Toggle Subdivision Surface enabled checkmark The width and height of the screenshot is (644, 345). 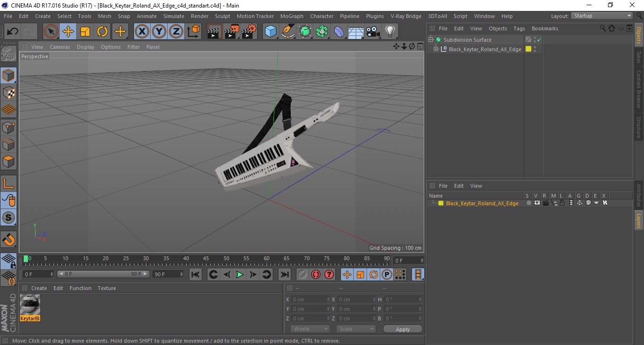click(x=539, y=40)
